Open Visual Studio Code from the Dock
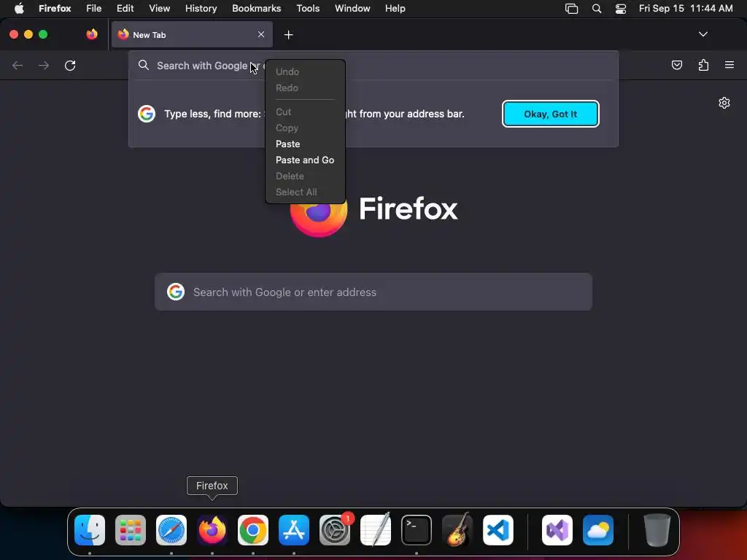The width and height of the screenshot is (747, 560). click(498, 530)
